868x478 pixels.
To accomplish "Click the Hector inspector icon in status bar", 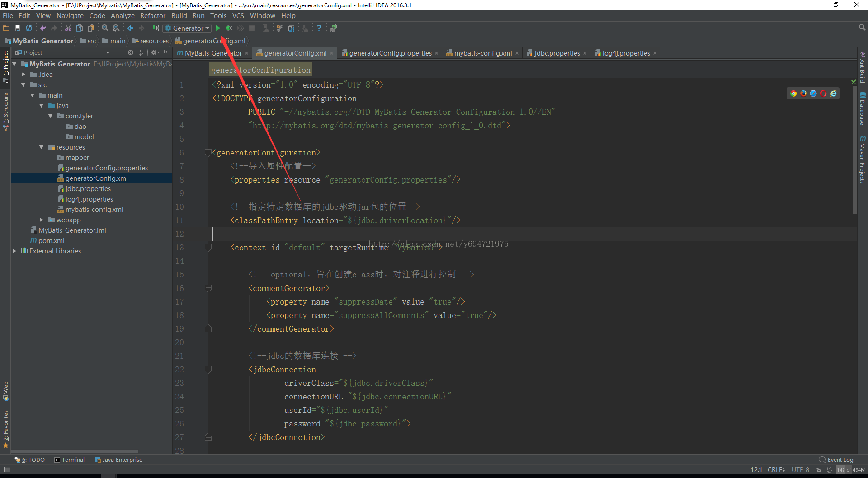I will tap(829, 470).
